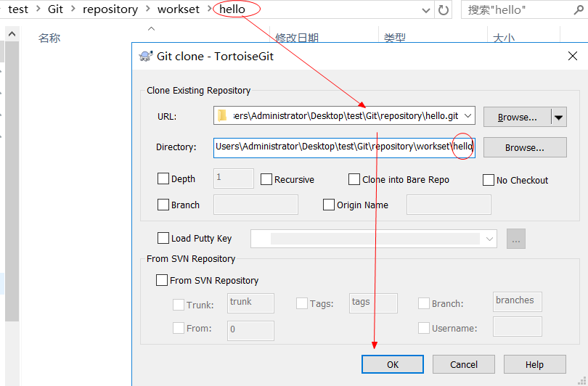This screenshot has height=386, width=588.
Task: Toggle the Origin Name checkbox
Action: tap(329, 205)
